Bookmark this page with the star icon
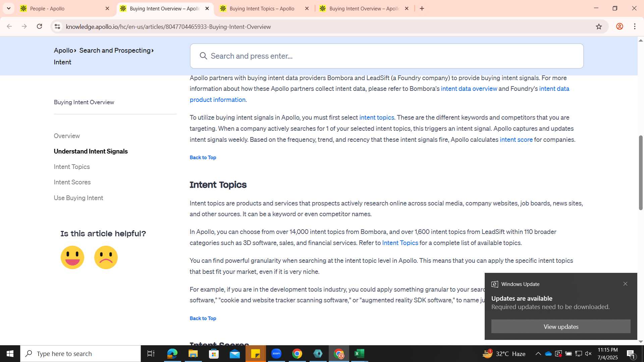Viewport: 644px width, 362px height. (x=599, y=26)
